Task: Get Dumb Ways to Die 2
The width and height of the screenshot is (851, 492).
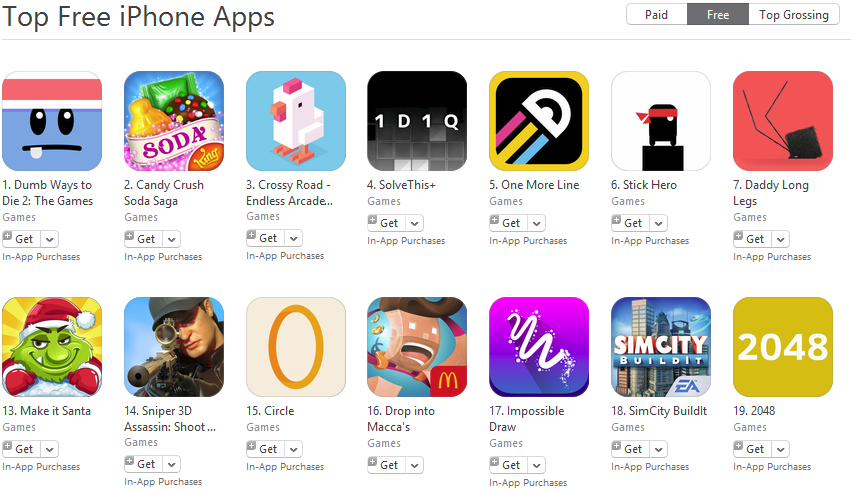Action: click(x=20, y=239)
